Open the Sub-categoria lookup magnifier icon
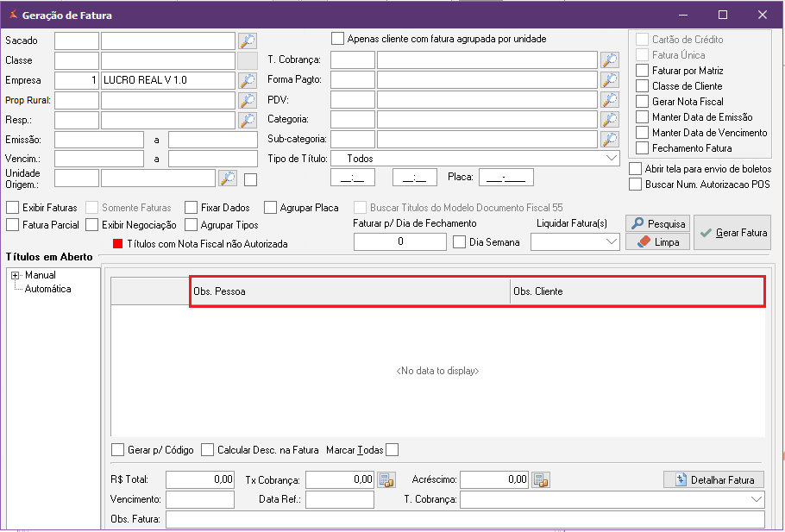The image size is (785, 532). click(609, 139)
